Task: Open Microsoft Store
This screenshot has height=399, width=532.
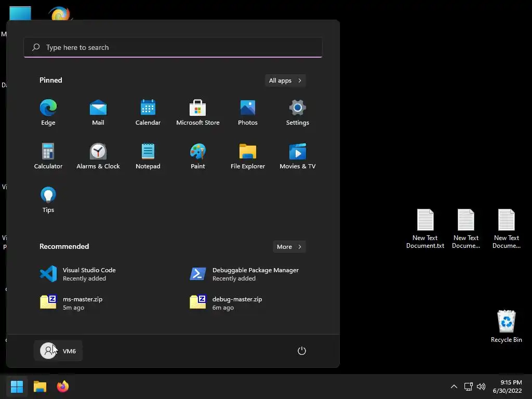Action: coord(198,113)
